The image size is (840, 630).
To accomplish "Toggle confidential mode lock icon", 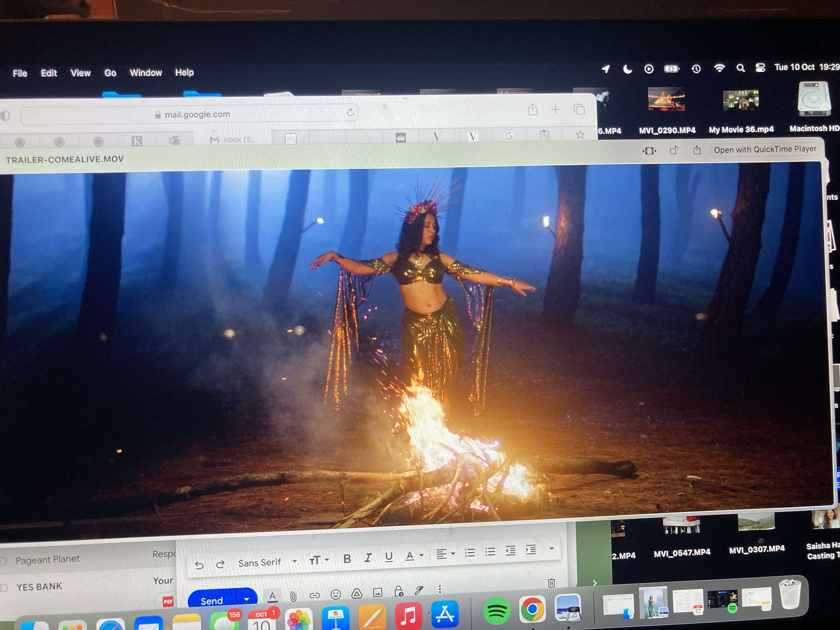I will pyautogui.click(x=398, y=591).
